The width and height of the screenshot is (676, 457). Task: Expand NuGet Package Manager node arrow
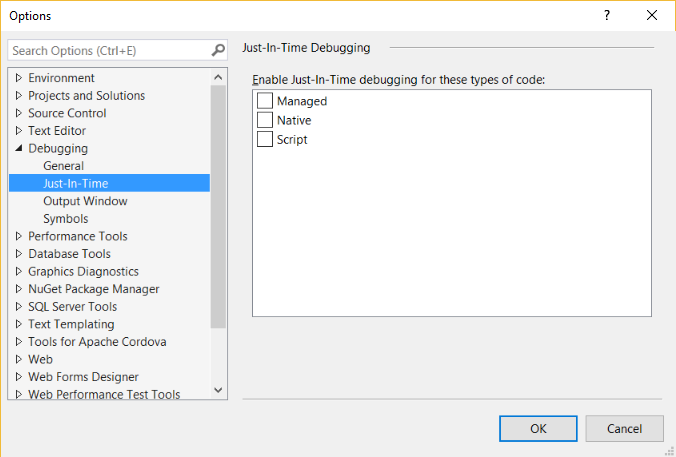tap(19, 289)
